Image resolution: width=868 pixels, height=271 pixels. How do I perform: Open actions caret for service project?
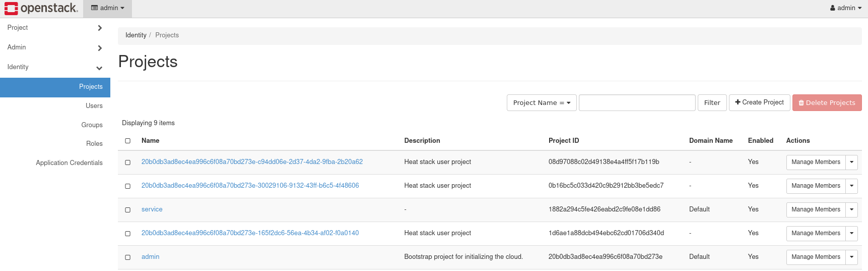click(x=851, y=209)
